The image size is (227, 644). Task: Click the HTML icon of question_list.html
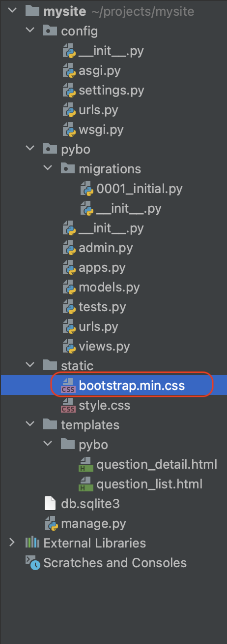coord(85,483)
